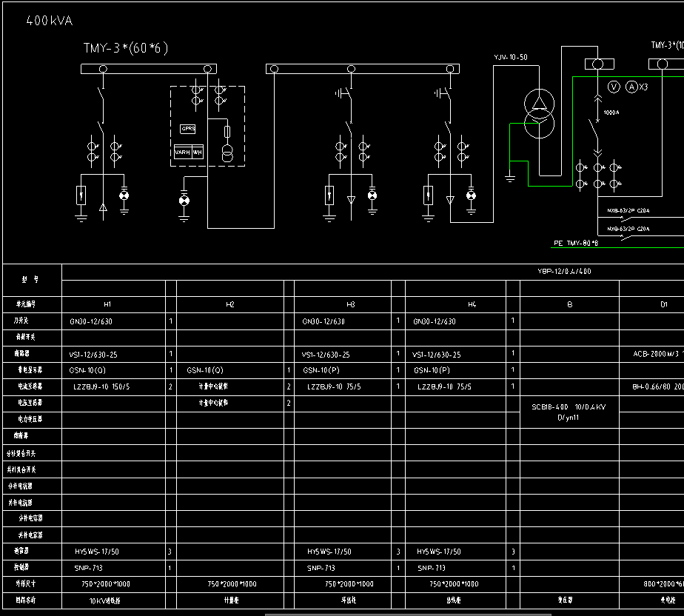This screenshot has width=684, height=616.
Task: Click the dashed metering cabinet outline
Action: tap(207, 126)
